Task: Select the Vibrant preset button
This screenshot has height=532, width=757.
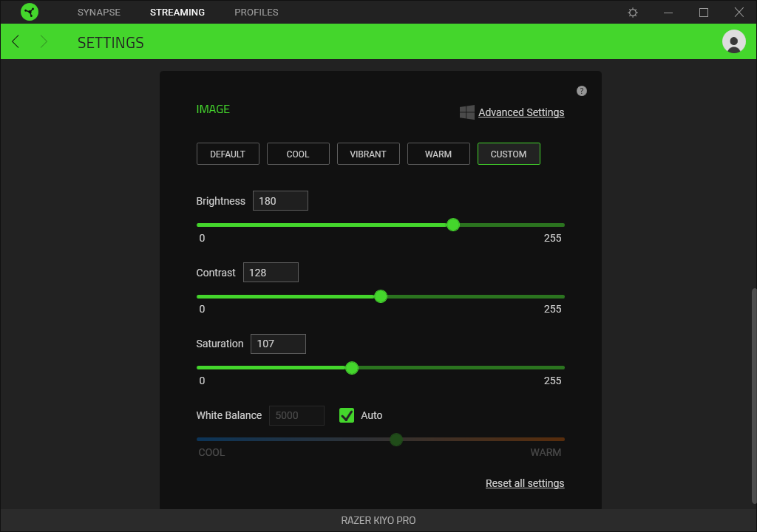Action: coord(368,154)
